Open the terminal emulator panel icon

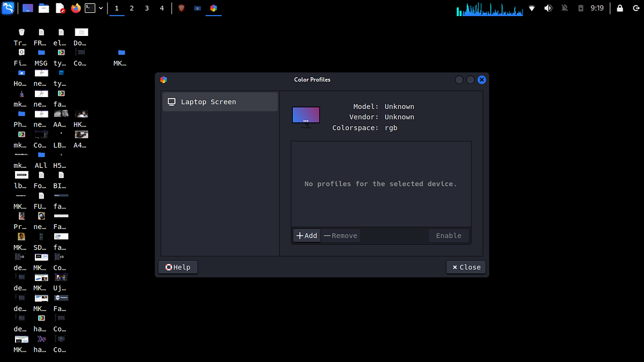tap(91, 8)
